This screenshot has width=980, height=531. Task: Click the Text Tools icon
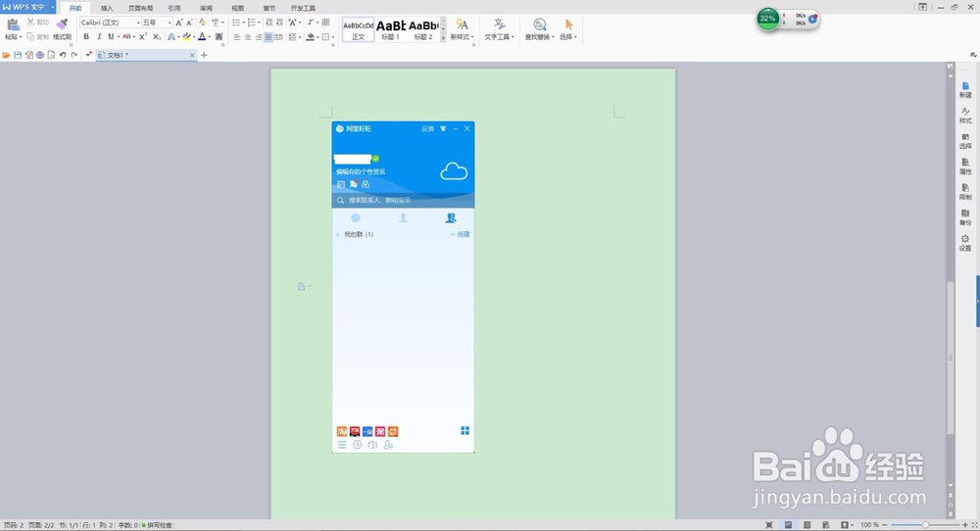point(499,24)
